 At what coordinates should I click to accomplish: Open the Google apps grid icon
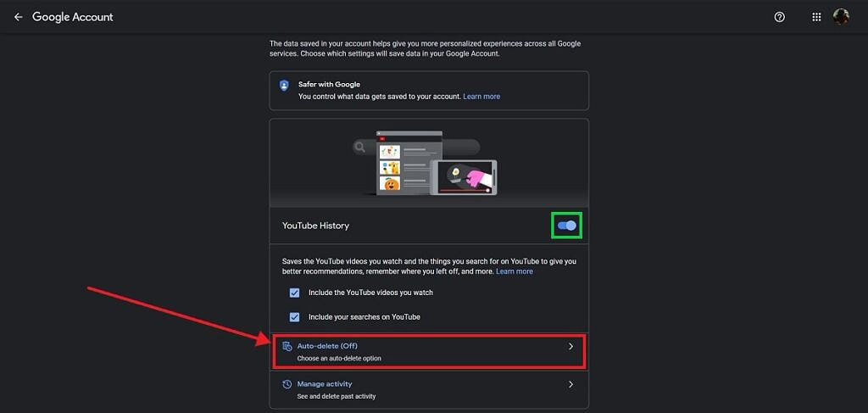(816, 17)
